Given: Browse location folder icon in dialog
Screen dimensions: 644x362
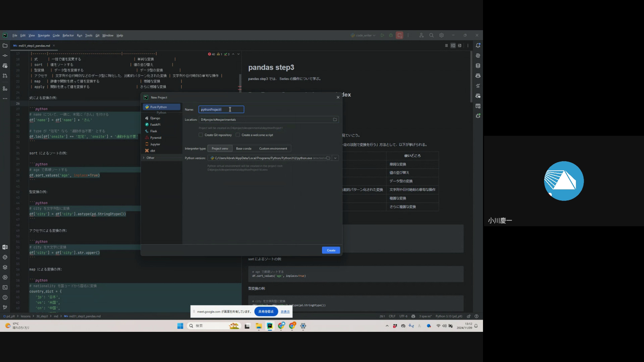Looking at the screenshot, I should coord(335,120).
